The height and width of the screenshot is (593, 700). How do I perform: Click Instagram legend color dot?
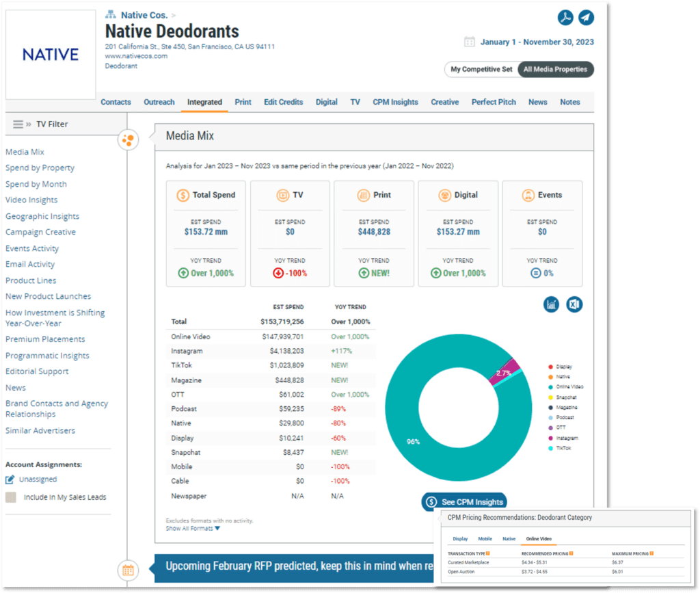550,438
